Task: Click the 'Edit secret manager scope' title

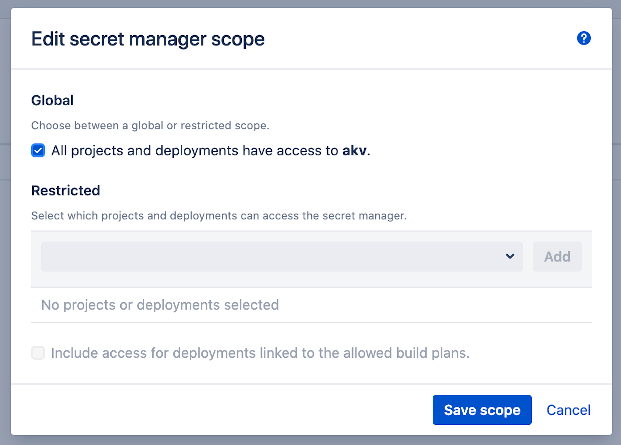Action: [148, 39]
